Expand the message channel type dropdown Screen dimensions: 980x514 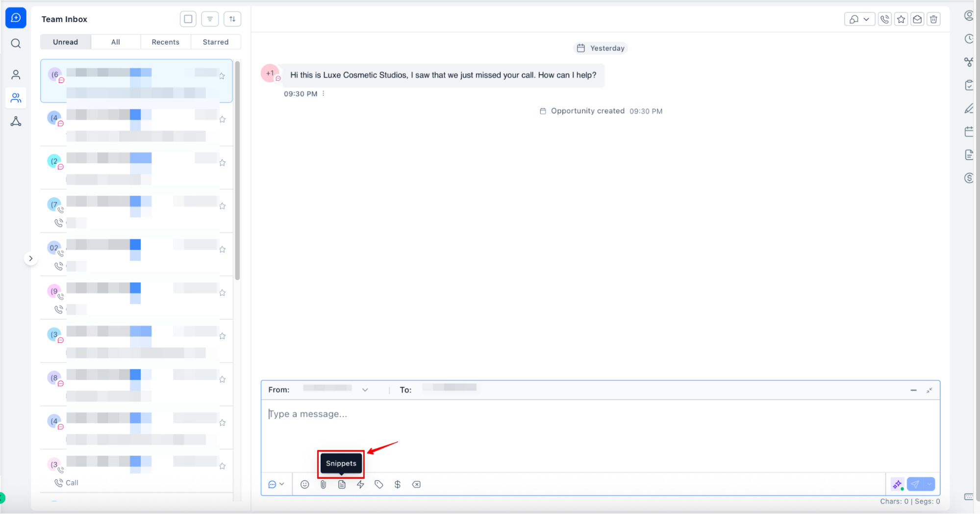click(276, 485)
